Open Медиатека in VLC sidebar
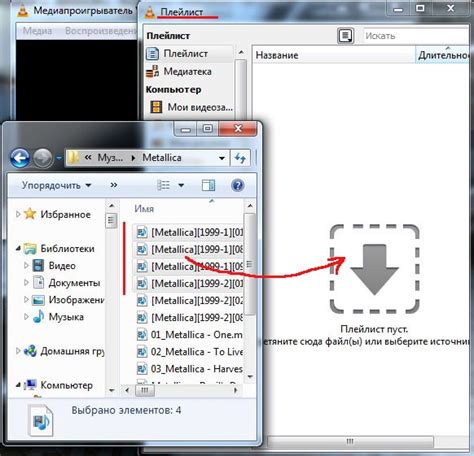This screenshot has height=456, width=474. tap(189, 71)
